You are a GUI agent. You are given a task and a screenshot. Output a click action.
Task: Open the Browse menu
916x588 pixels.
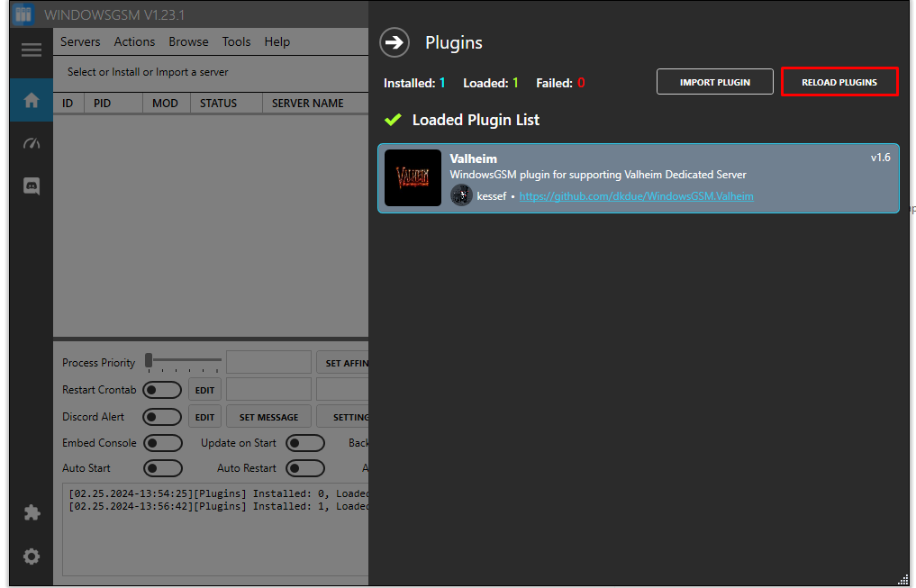click(188, 42)
